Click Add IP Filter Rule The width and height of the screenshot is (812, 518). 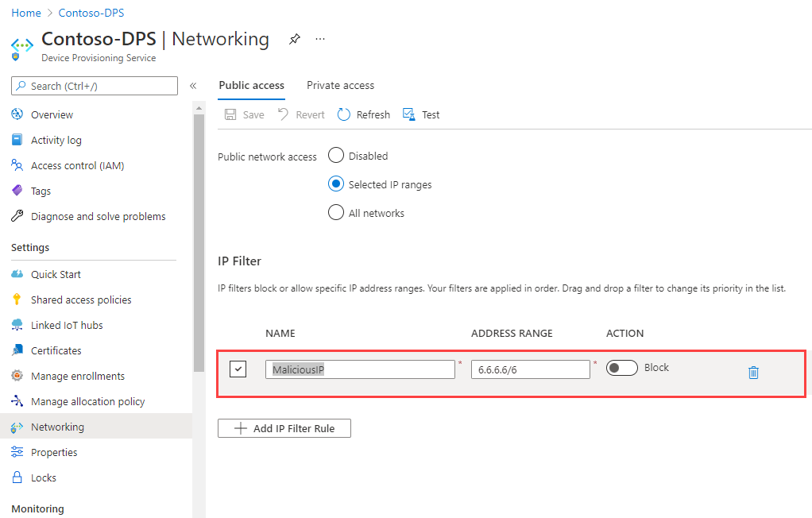[284, 427]
